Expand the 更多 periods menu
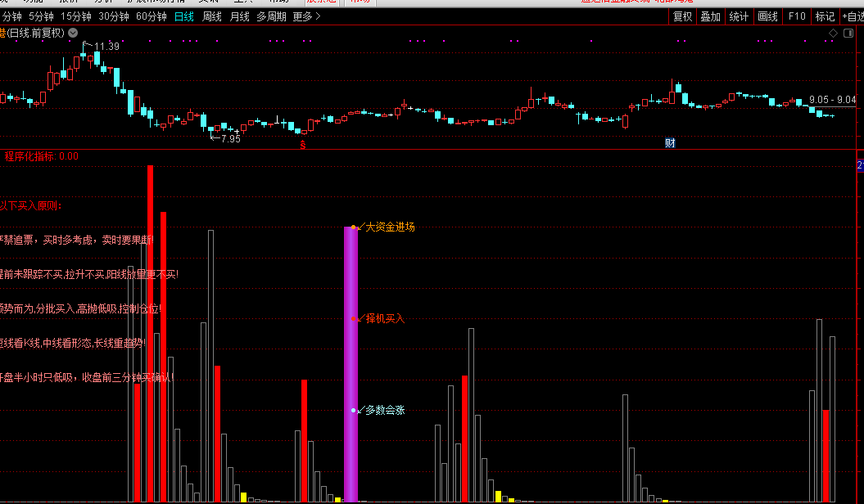 point(306,16)
